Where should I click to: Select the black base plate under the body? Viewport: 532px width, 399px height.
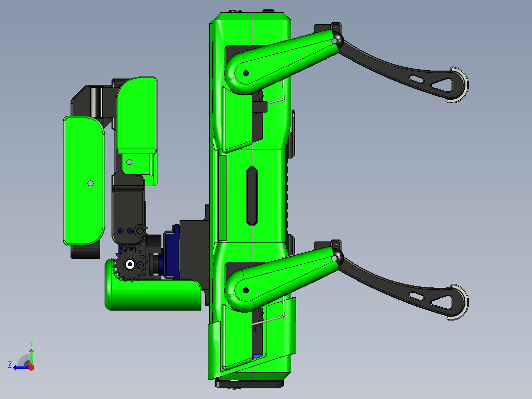point(249,384)
